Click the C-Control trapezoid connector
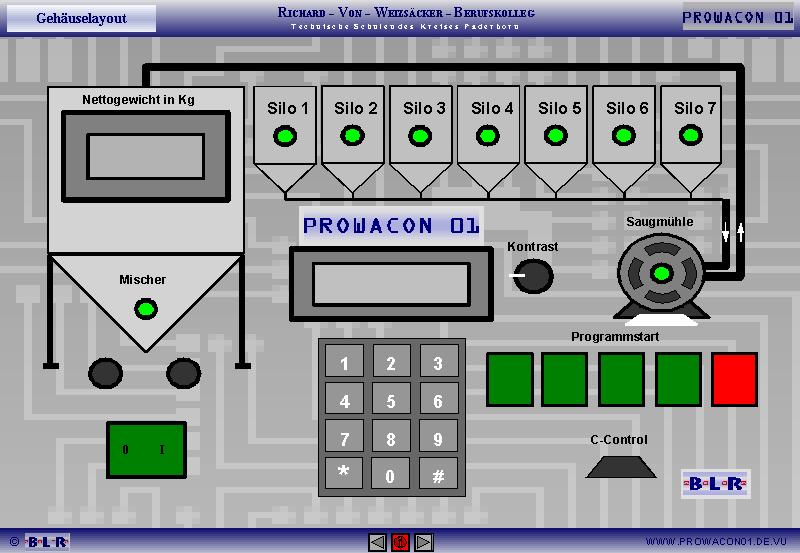The height and width of the screenshot is (553, 800). coord(619,466)
